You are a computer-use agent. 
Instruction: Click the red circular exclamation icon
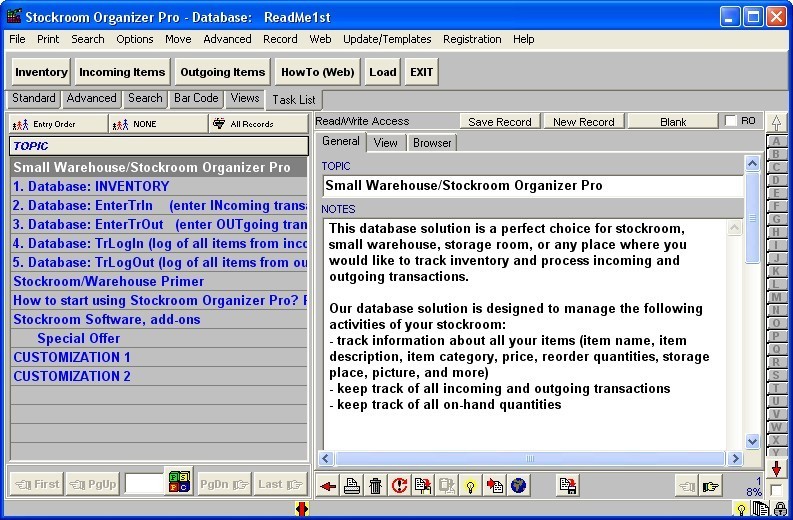pos(399,486)
